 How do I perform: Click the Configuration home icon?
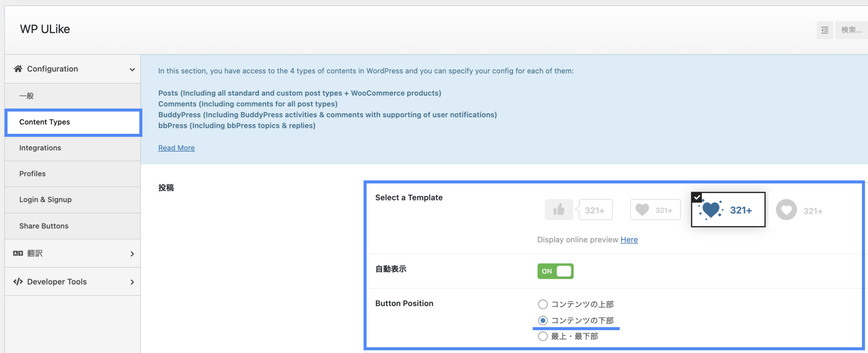18,69
